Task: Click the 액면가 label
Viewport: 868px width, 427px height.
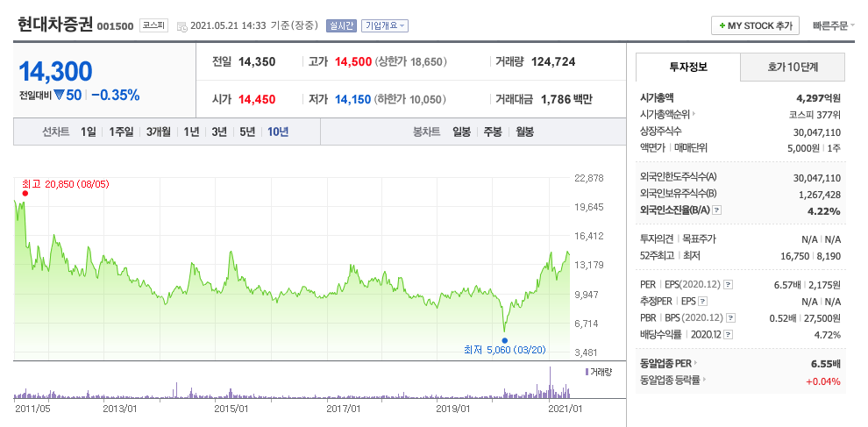Action: (651, 148)
